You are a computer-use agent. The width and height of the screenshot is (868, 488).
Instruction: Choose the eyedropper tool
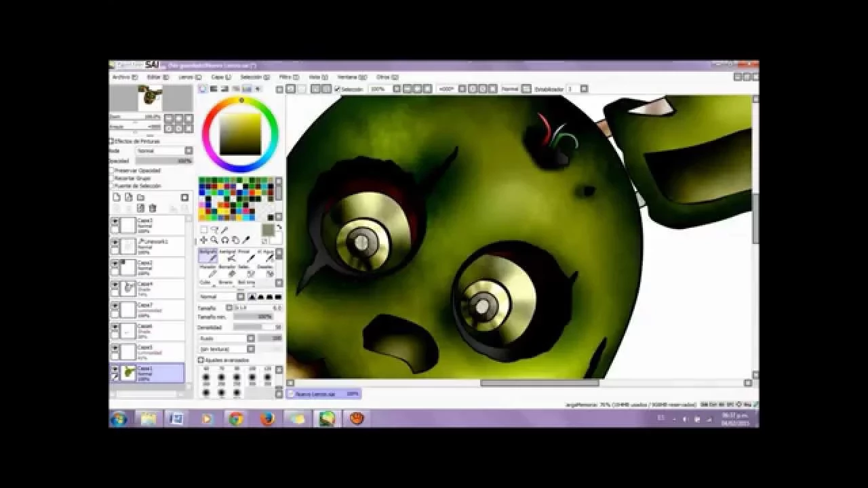246,240
